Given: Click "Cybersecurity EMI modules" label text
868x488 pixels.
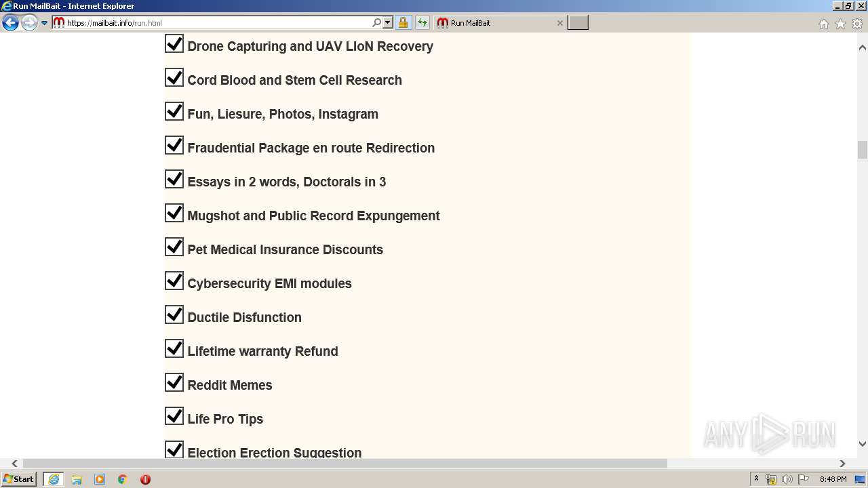Looking at the screenshot, I should pyautogui.click(x=270, y=283).
